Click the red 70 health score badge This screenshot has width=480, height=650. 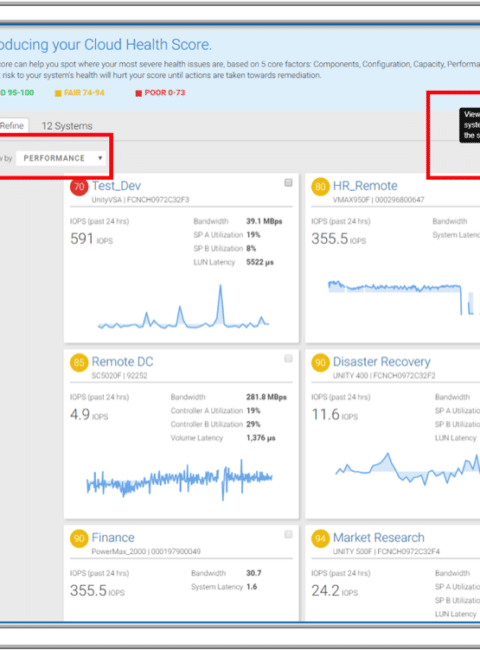click(x=79, y=187)
